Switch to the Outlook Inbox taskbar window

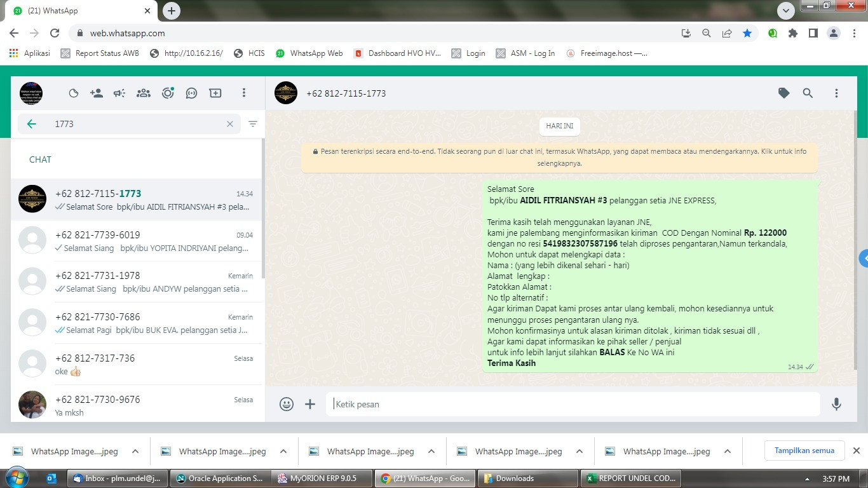118,478
